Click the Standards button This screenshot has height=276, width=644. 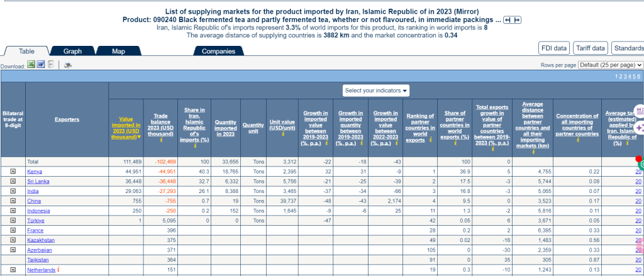628,48
